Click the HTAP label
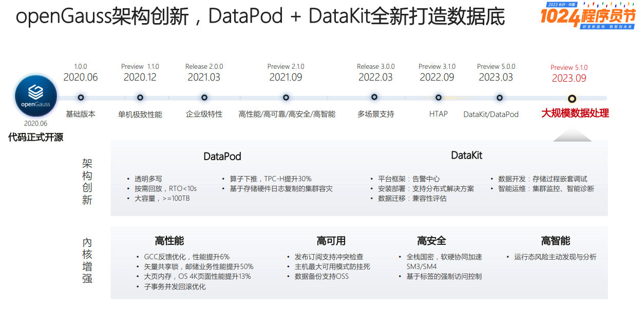Screen dimensions: 644x311 (x=438, y=114)
